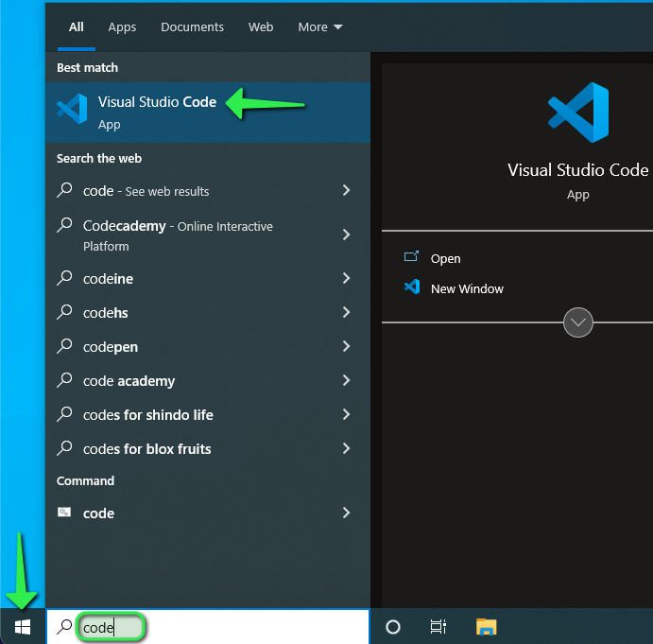Expand the codepen suggestion arrow
Screen dimensions: 653x644
tap(346, 346)
